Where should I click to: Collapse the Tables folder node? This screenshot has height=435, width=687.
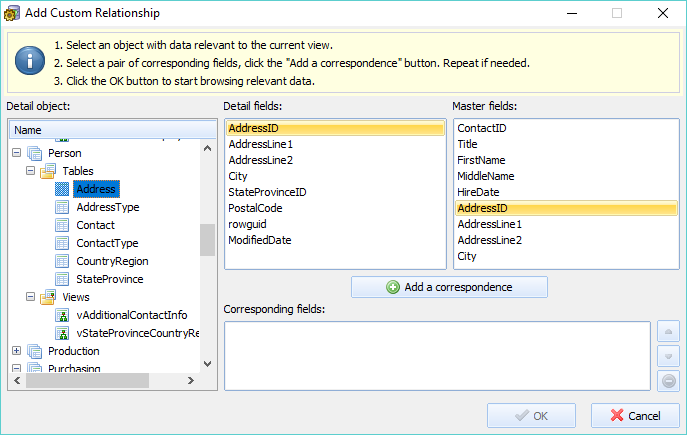[30, 171]
